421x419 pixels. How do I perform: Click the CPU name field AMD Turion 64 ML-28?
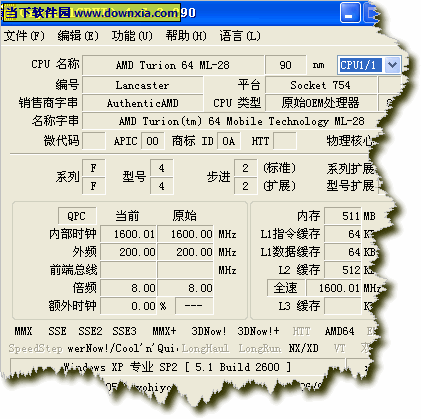point(173,65)
